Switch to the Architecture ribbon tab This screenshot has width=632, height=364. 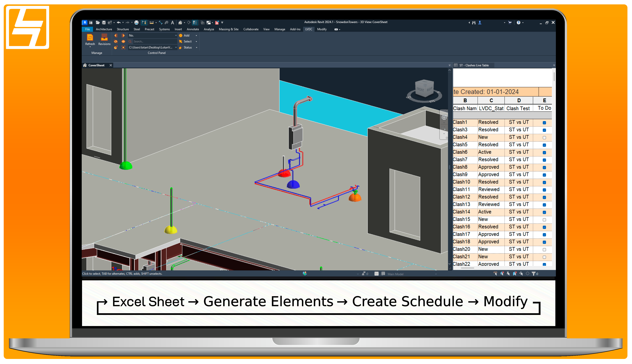coord(104,29)
